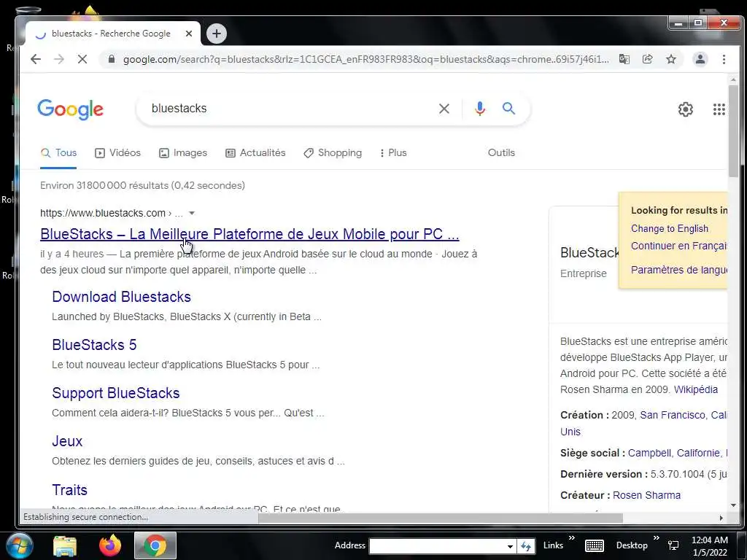Expand the Links toolbar chevron
Screen dimensions: 747x560
coord(572,538)
